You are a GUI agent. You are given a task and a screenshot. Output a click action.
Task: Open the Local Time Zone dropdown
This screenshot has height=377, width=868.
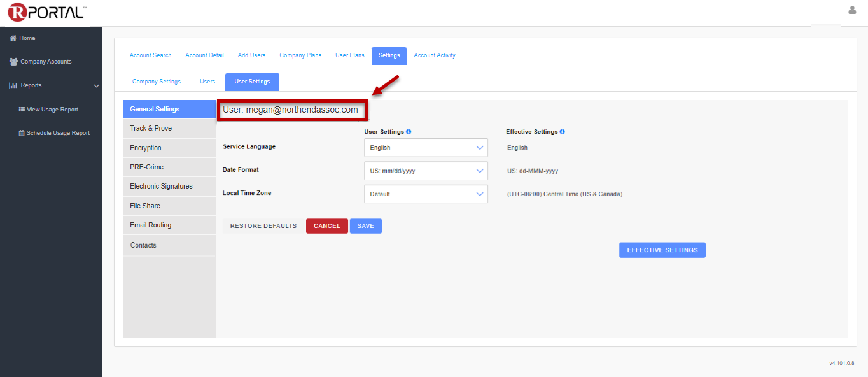[426, 194]
